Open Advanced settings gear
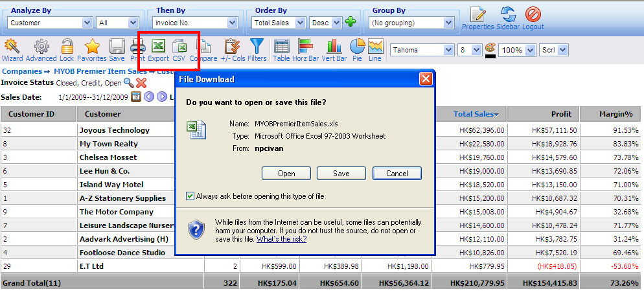The width and height of the screenshot is (644, 298). coord(41,50)
